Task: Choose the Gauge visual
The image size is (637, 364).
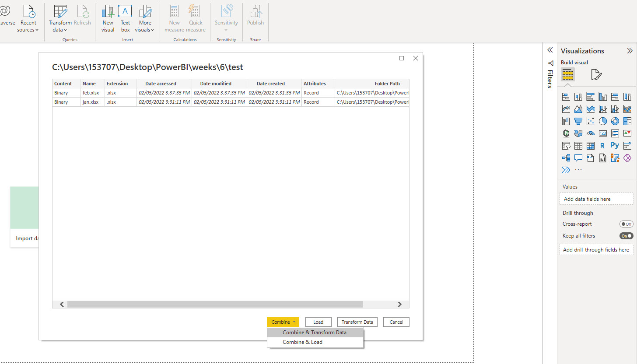Action: (591, 133)
